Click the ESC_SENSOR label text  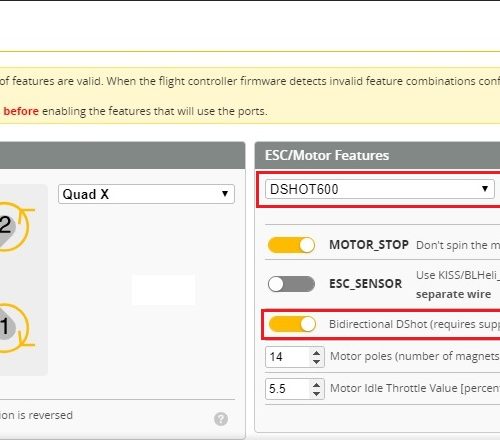click(365, 284)
